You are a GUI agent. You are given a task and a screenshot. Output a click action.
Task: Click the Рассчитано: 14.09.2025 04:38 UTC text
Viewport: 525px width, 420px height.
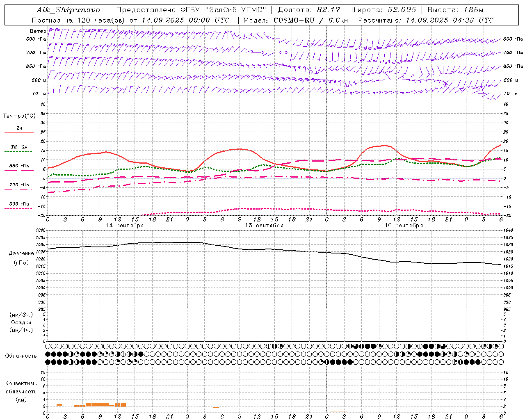(426, 20)
